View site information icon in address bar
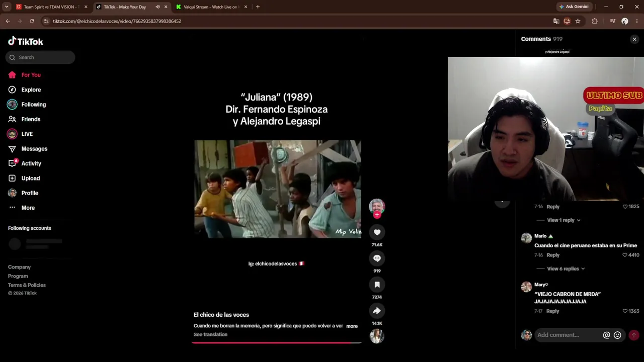 pos(46,21)
